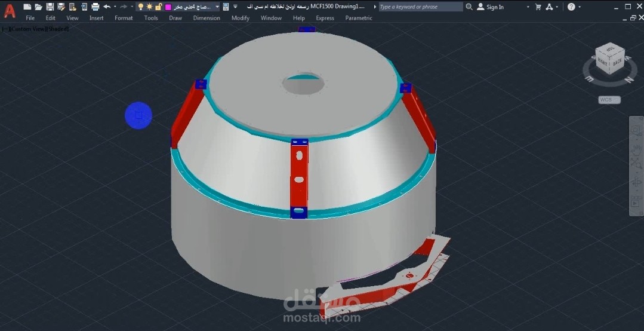Toggle layer freeze sun icon
The height and width of the screenshot is (331, 644).
click(x=149, y=7)
